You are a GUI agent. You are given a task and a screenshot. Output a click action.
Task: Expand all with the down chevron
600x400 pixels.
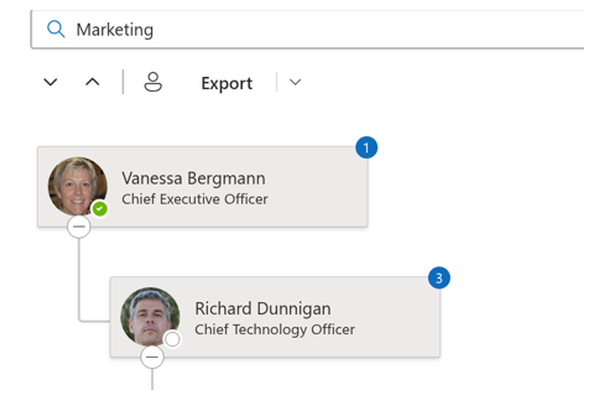50,82
